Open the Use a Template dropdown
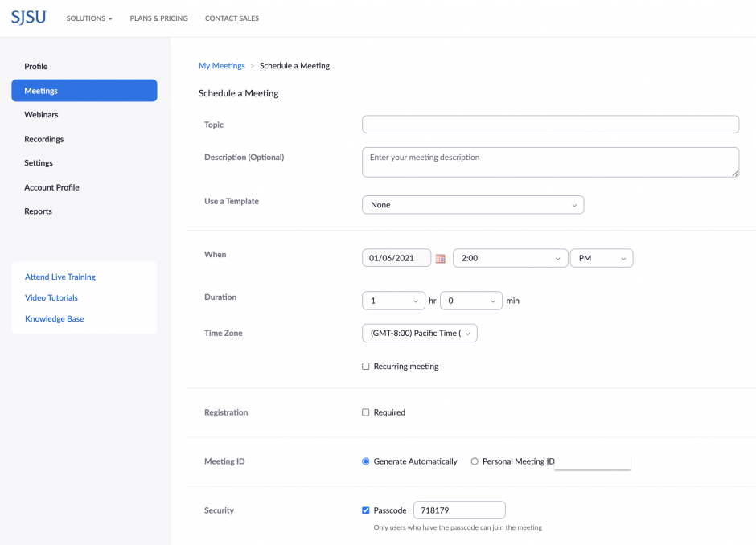This screenshot has width=756, height=545. point(473,205)
